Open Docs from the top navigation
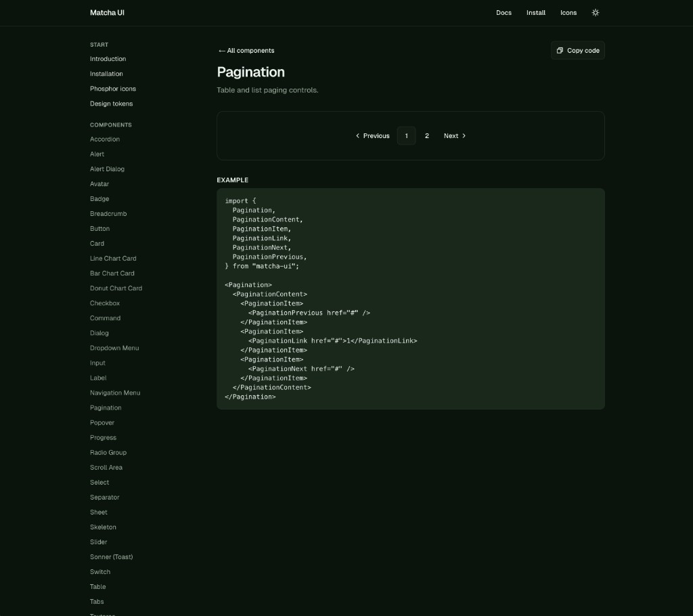Screen dimensions: 693x616 tap(504, 12)
